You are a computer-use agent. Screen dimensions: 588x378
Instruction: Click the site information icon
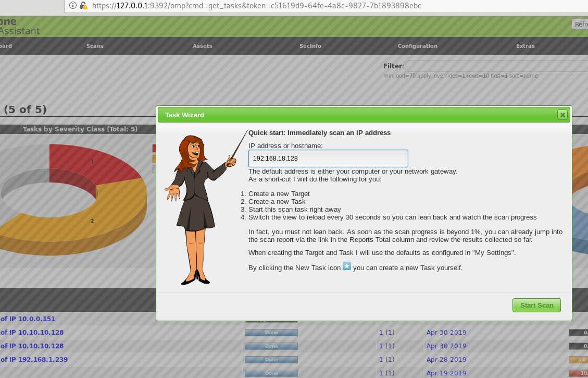coord(73,6)
